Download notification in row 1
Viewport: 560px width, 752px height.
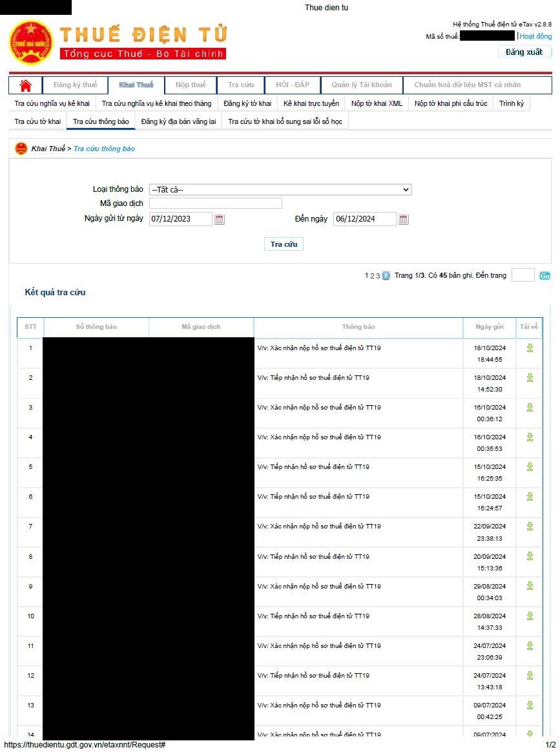530,348
